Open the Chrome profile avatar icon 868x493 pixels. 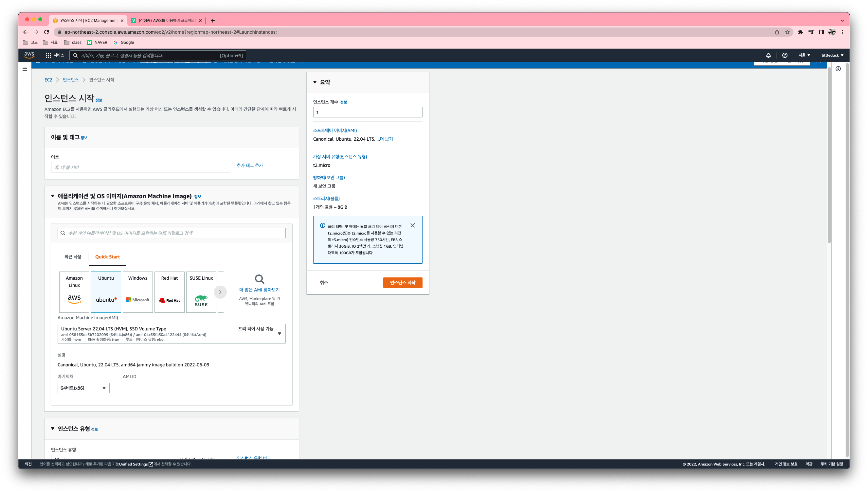coord(832,32)
